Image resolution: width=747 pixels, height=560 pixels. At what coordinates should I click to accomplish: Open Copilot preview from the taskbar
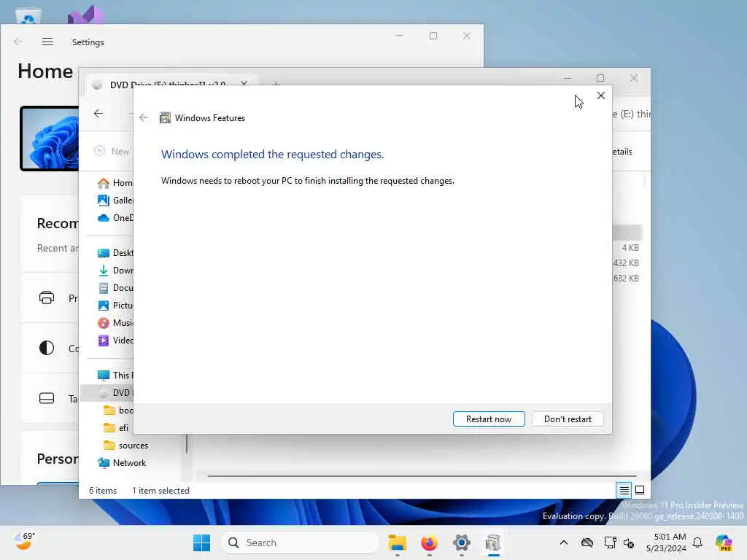(x=724, y=542)
